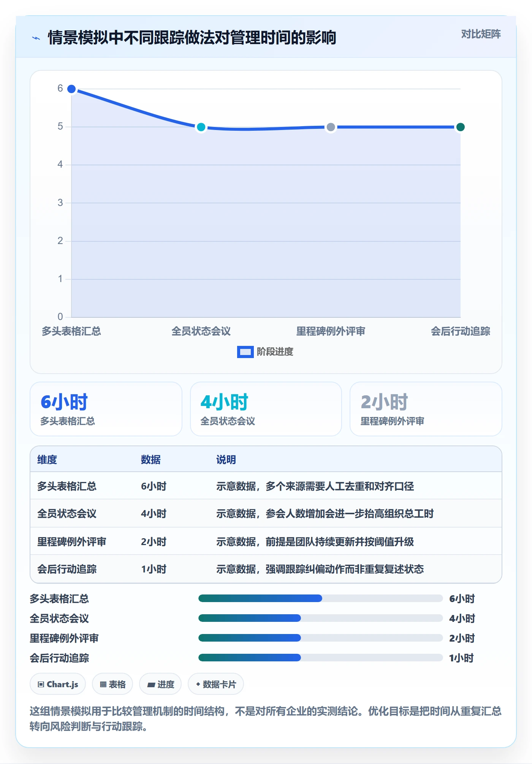Select the 里程碑例外评审 table row name

click(x=72, y=542)
